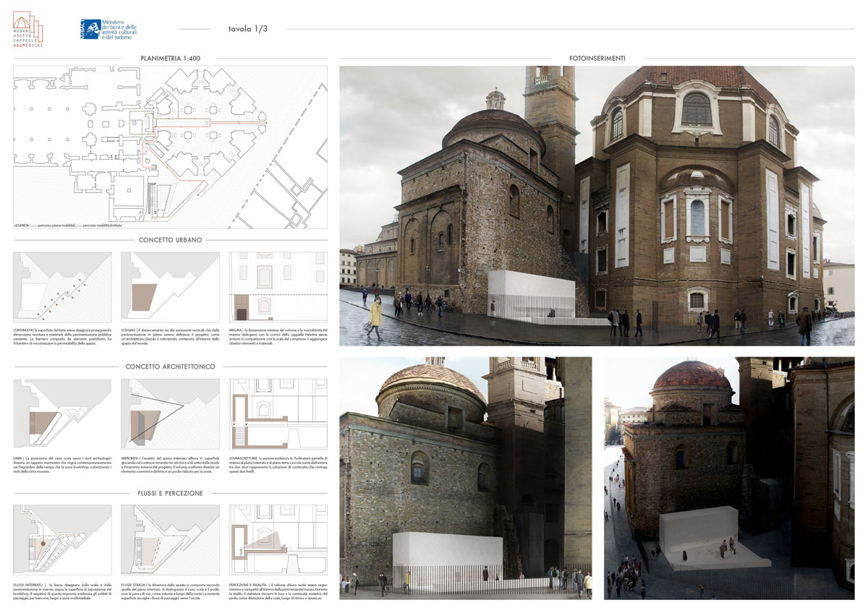The height and width of the screenshot is (613, 868).
Task: Click the 'PLANIMETRIA 1:400' heading
Action: click(170, 58)
